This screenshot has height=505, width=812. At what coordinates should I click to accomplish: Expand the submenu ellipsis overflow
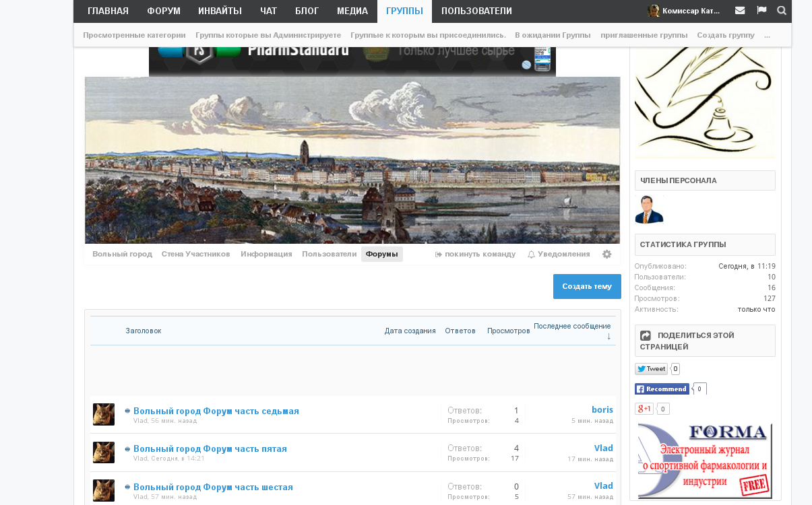(x=767, y=35)
